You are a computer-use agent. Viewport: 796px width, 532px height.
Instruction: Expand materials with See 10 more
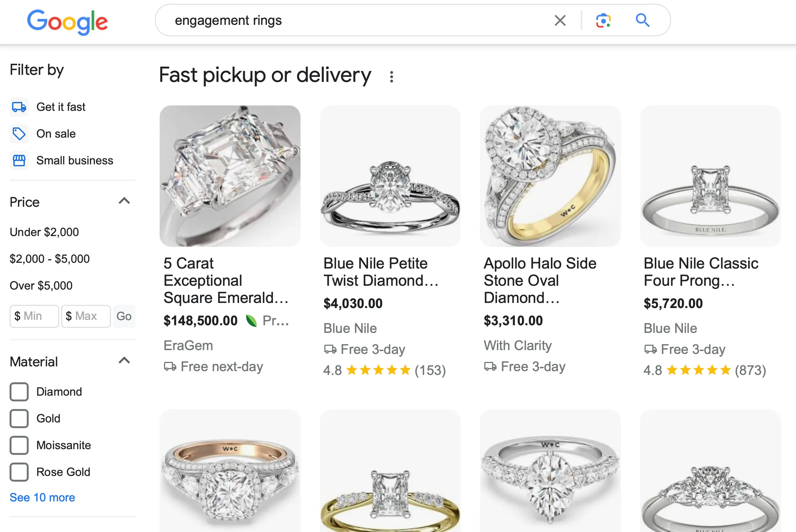coord(42,497)
